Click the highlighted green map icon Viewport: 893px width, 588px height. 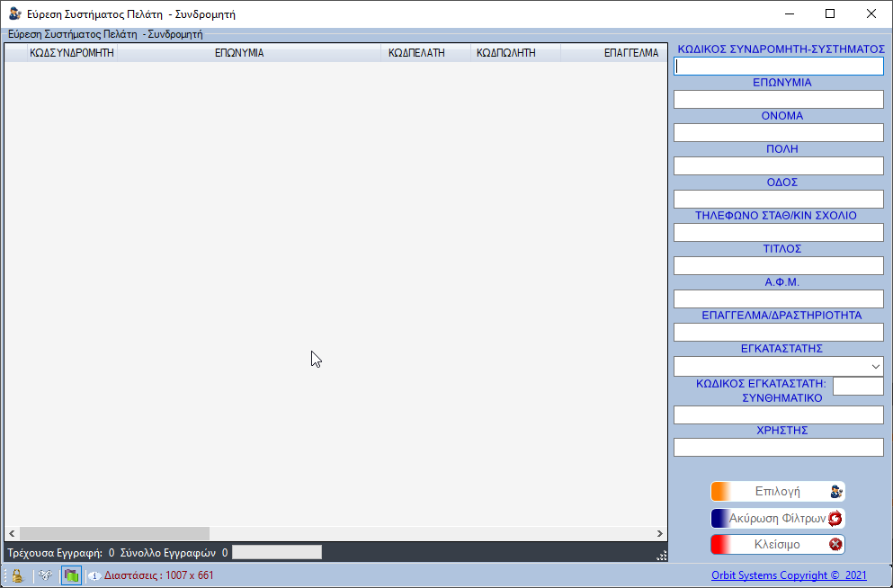(x=71, y=575)
